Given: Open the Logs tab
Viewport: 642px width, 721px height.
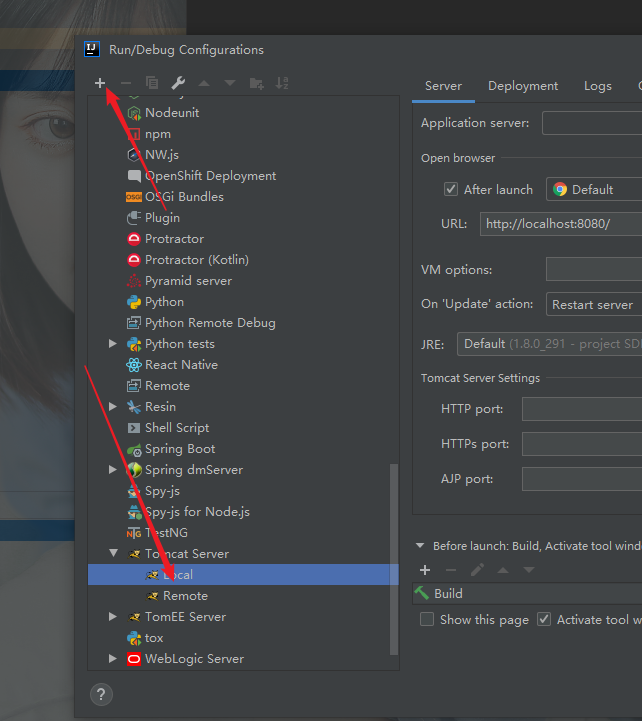Looking at the screenshot, I should 598,86.
